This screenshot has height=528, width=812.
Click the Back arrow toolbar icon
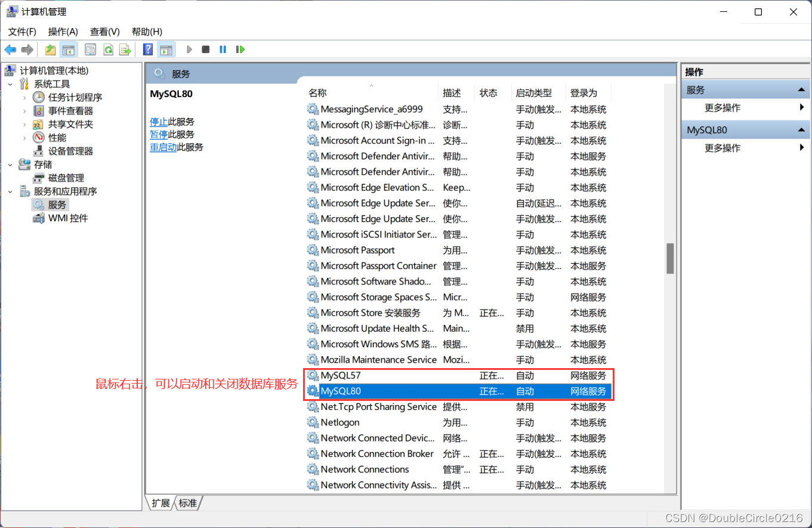10,50
